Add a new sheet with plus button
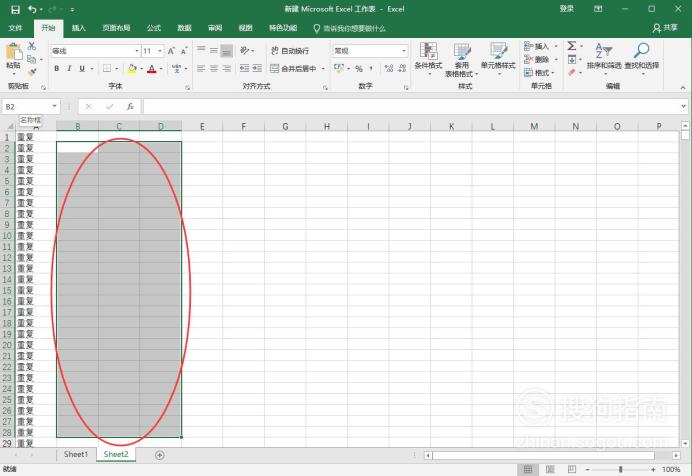692x476 pixels. [x=160, y=455]
